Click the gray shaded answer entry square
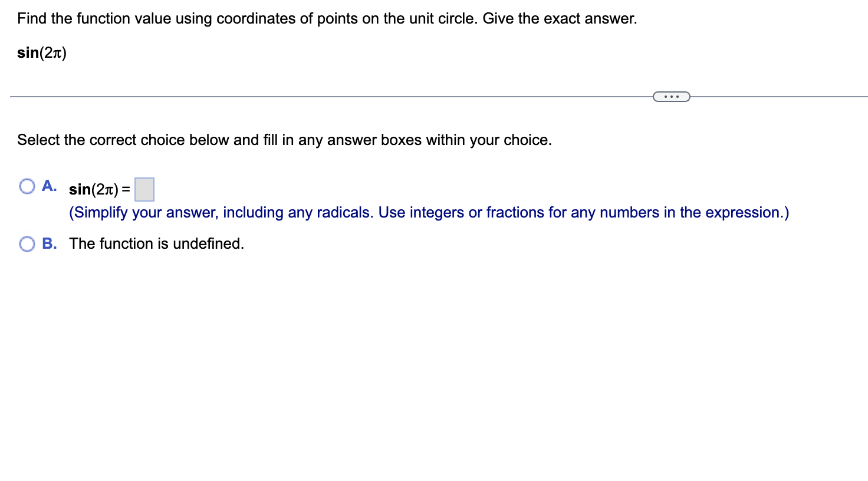Screen dimensions: 868x481 [x=144, y=189]
